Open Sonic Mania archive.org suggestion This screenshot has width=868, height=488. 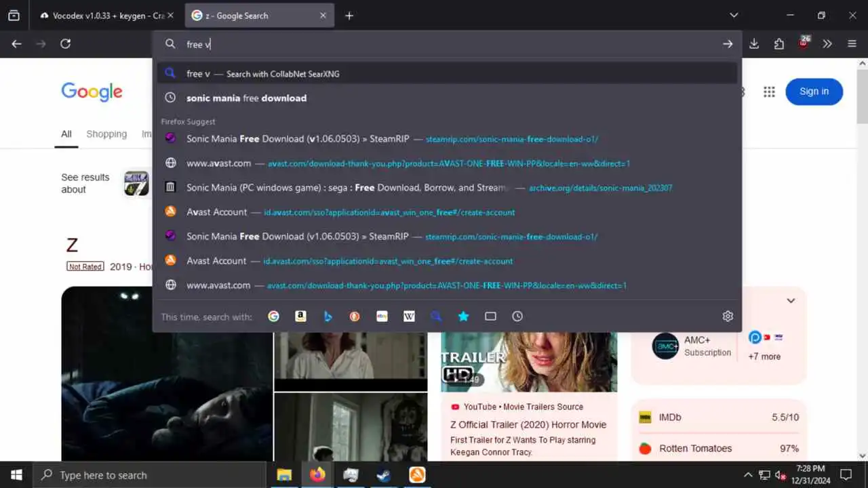[448, 188]
